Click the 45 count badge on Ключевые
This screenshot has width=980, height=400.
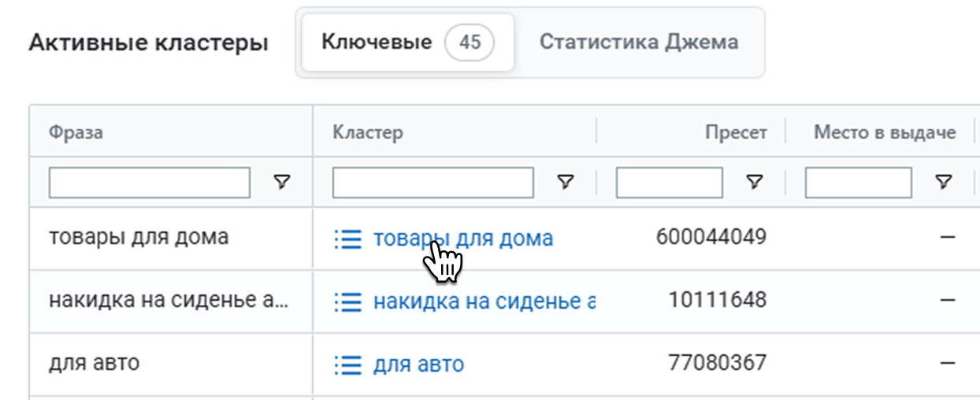pos(470,43)
